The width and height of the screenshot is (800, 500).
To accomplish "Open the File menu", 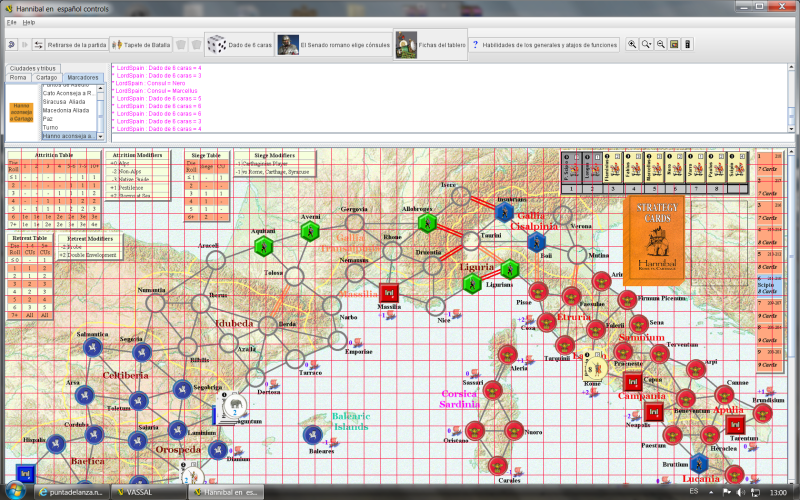I will [11, 22].
